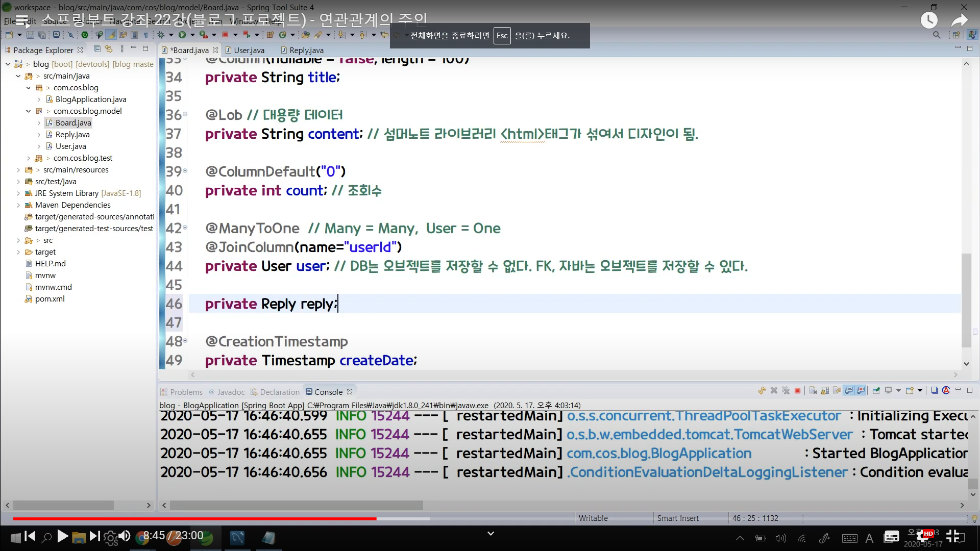Expand the src/main/resources folder
This screenshot has width=980, height=551.
(18, 170)
